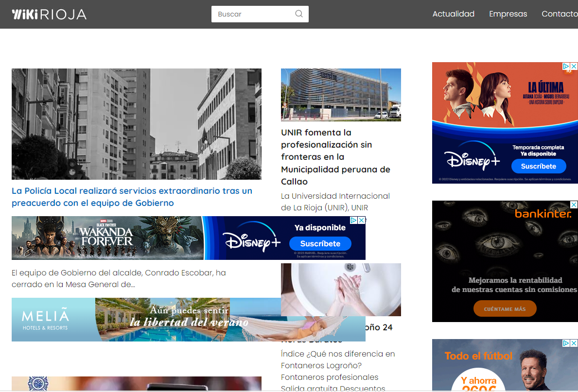
Task: Click 'Mejoramos la rentabilidad' Bankinter ad text
Action: click(514, 285)
